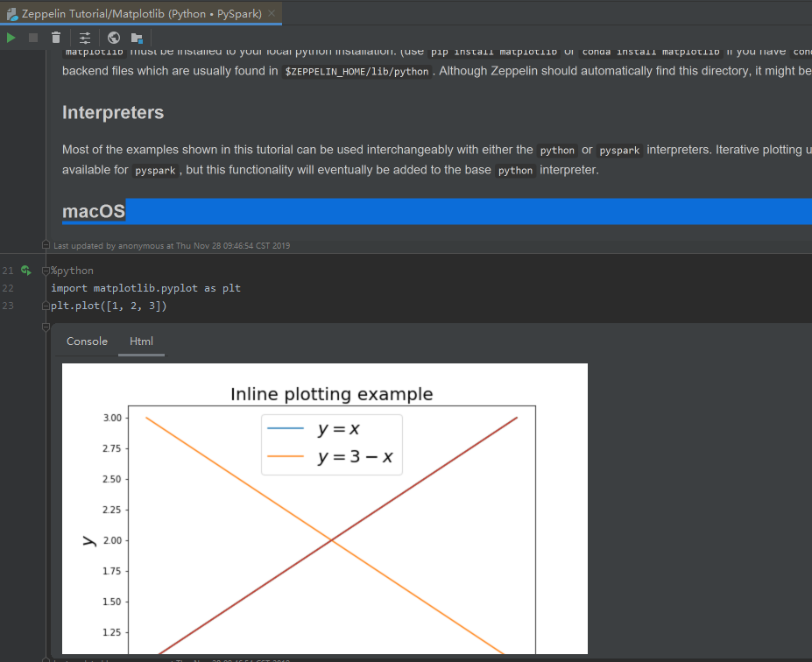This screenshot has width=812, height=662.
Task: Run the %python paragraph from gutter icon
Action: pyautogui.click(x=26, y=271)
